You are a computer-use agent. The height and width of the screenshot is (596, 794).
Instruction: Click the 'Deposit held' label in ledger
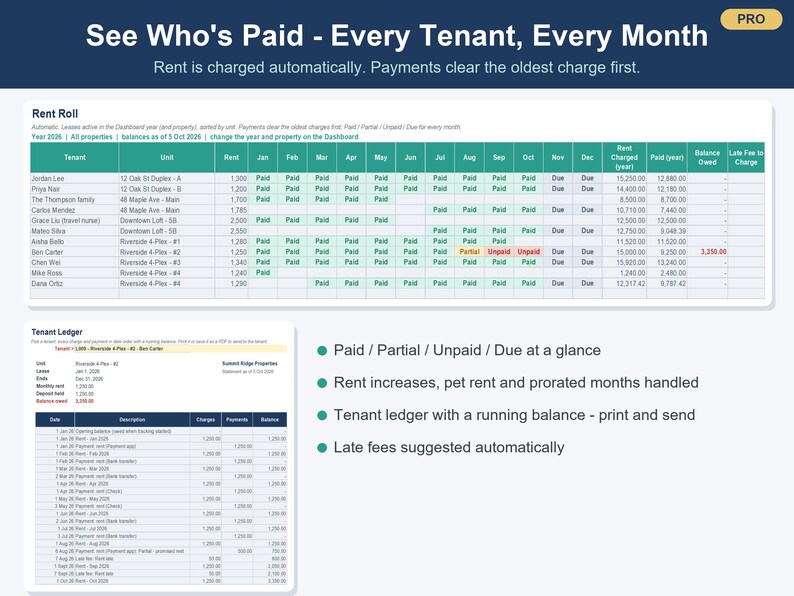pos(50,393)
